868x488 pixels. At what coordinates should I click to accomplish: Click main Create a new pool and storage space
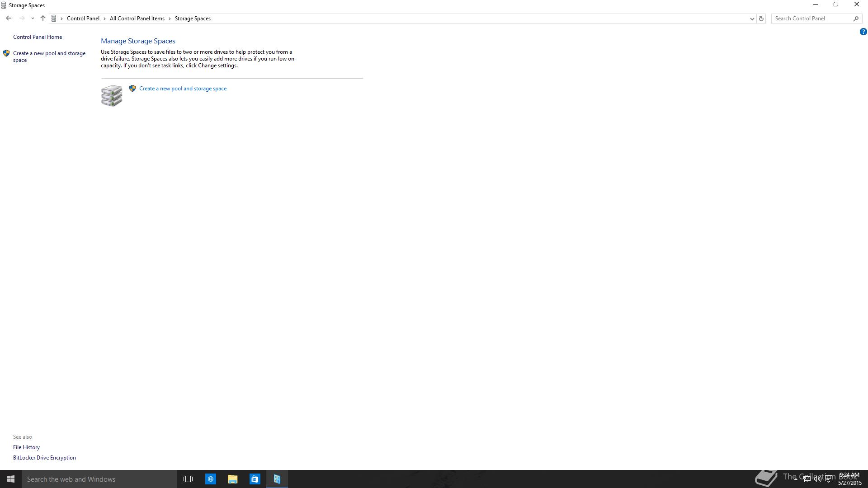(x=183, y=89)
